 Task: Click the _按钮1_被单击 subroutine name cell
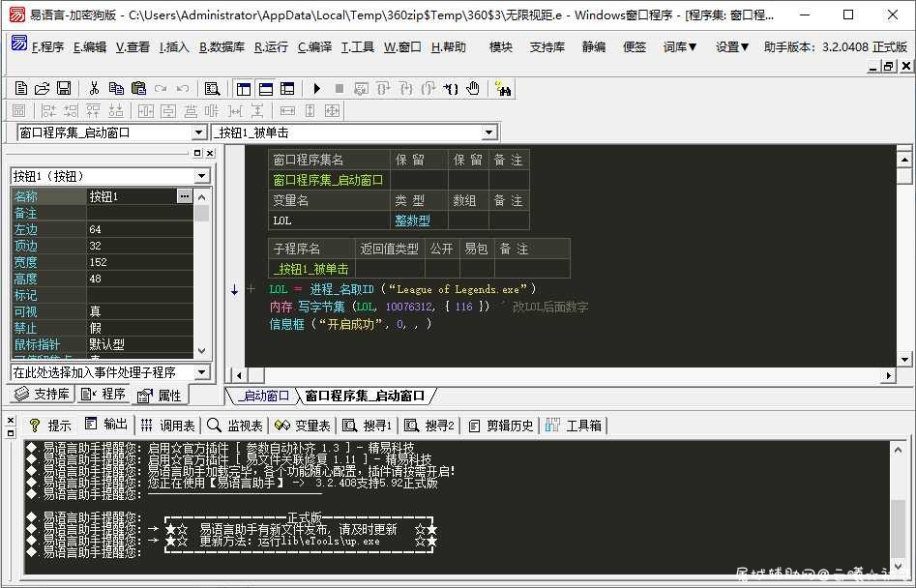(x=310, y=269)
